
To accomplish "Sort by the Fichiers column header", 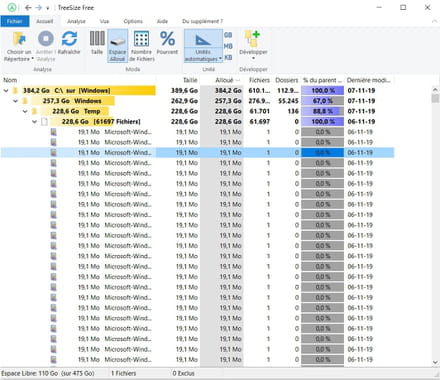I will (x=259, y=80).
